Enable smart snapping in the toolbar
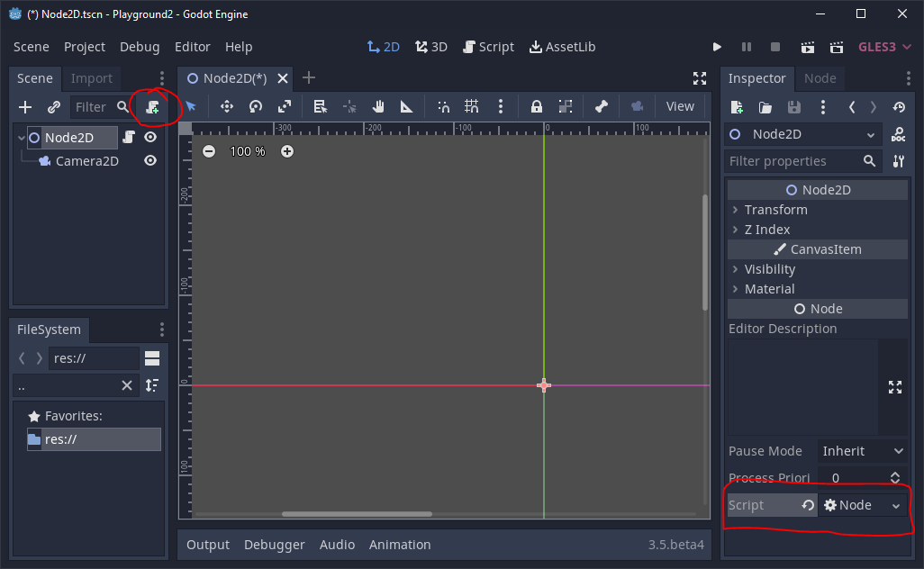The image size is (924, 569). (442, 106)
